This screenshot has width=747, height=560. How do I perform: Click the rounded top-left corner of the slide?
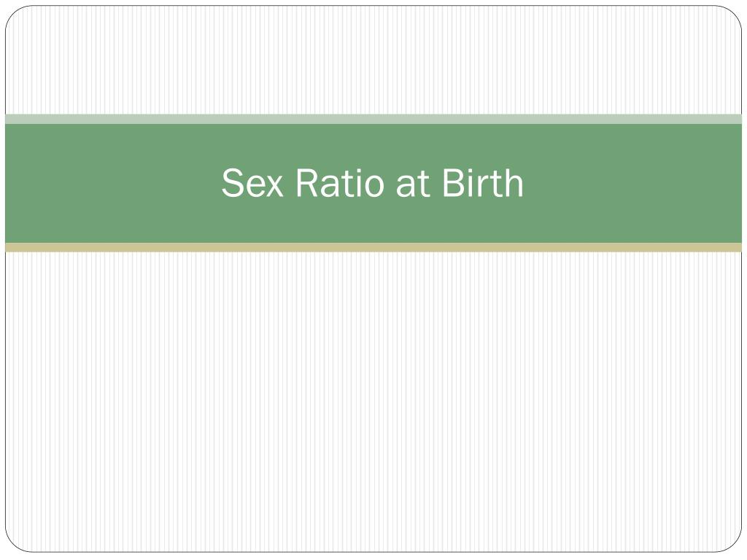(15, 15)
